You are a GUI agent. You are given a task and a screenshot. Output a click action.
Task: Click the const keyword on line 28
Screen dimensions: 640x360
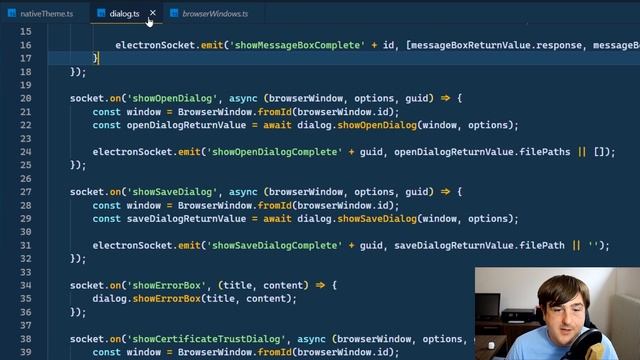click(x=107, y=205)
